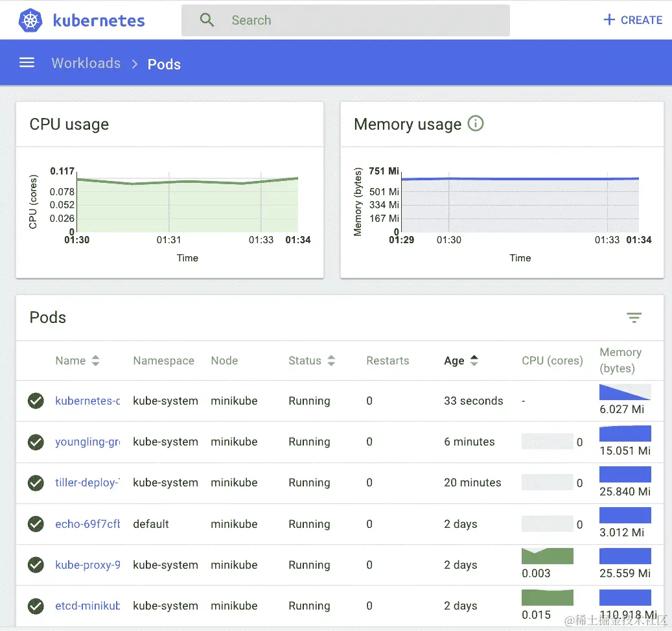Viewport: 672px width, 631px height.
Task: Click the '6 minutes' age cell
Action: coord(469,442)
